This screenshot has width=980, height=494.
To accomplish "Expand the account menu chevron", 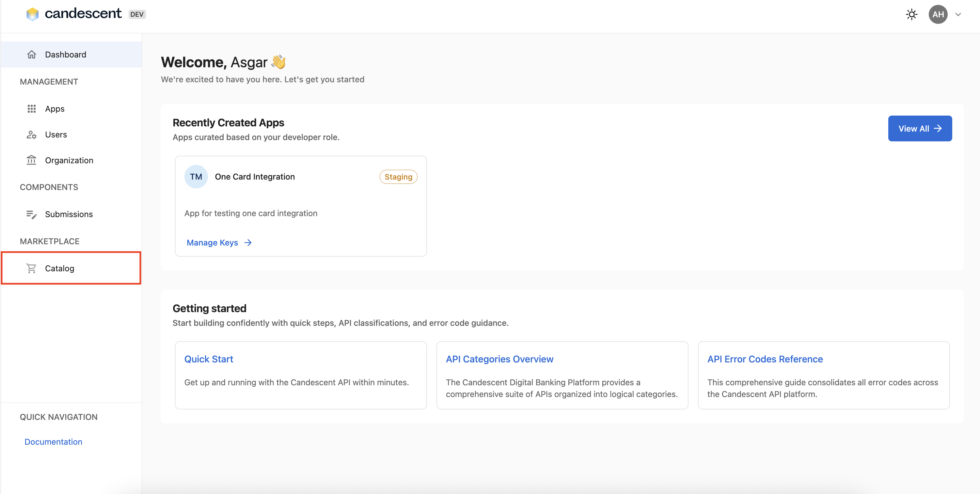I will pos(958,14).
